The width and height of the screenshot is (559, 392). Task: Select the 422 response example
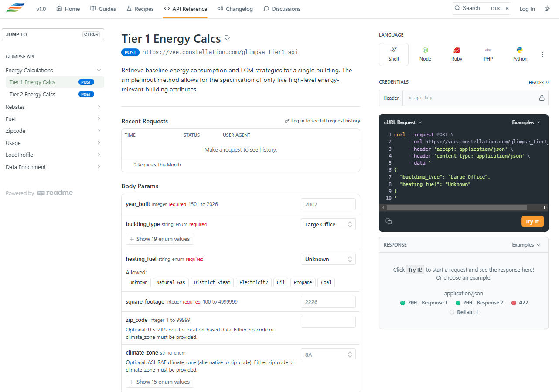click(520, 303)
